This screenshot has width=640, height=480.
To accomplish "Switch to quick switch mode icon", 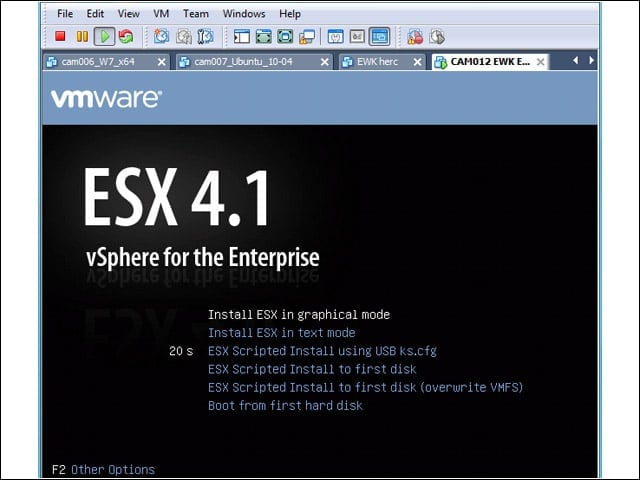I will click(x=264, y=36).
